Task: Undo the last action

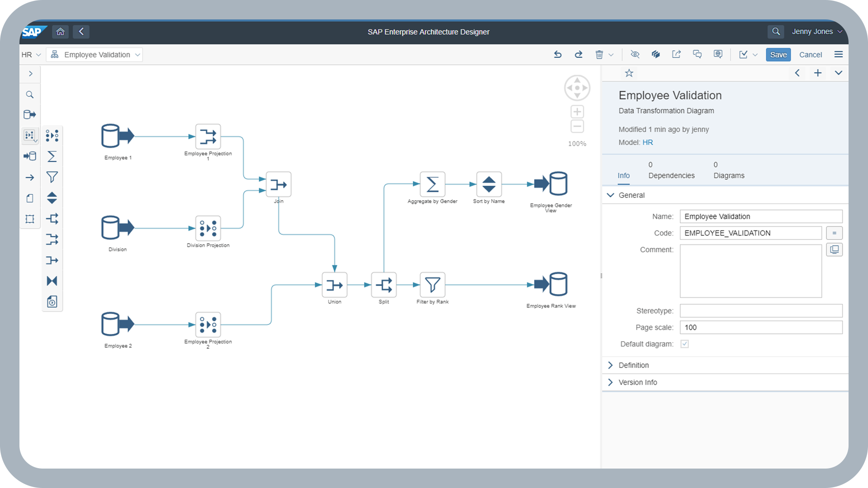Action: 558,55
